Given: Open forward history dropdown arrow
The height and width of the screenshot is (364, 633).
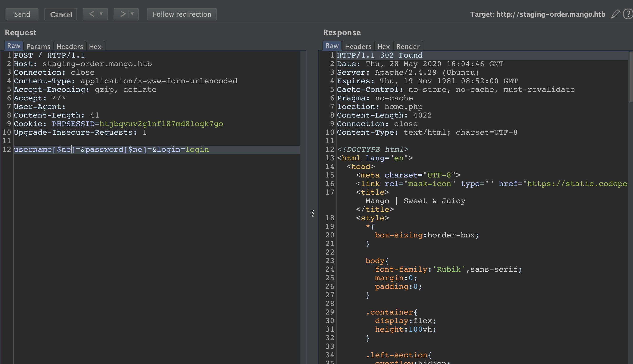Looking at the screenshot, I should coord(133,14).
